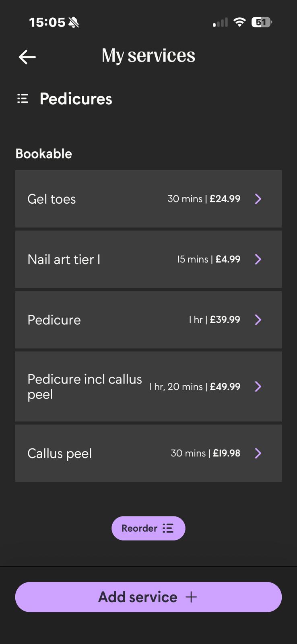Select the Gel toes service name
Image resolution: width=297 pixels, height=644 pixels.
[x=52, y=199]
